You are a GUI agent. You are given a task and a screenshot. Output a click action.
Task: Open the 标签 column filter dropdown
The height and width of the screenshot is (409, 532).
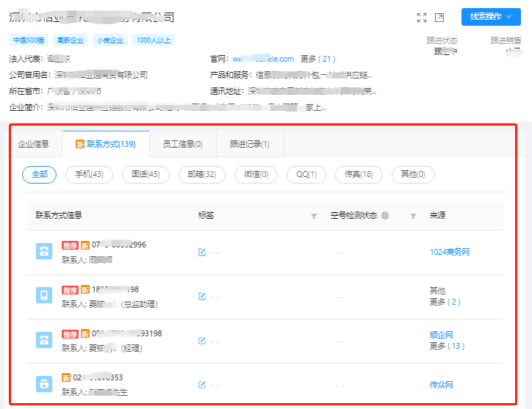click(314, 216)
